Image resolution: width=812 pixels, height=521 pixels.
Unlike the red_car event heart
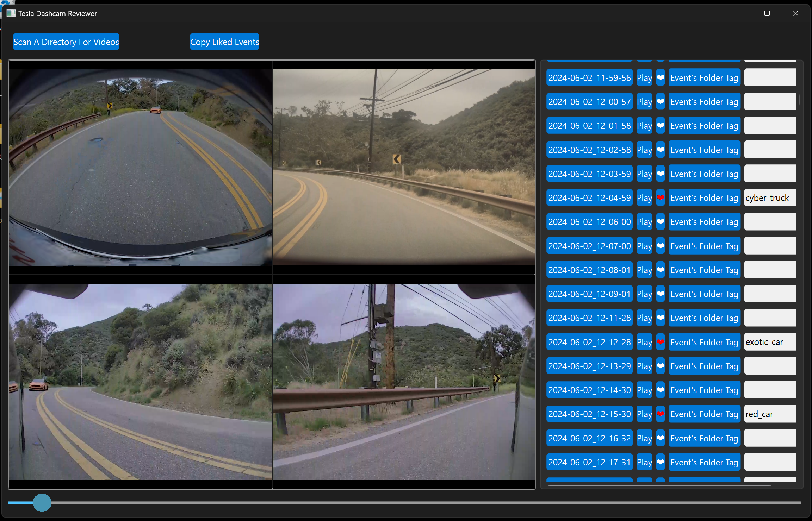click(661, 414)
